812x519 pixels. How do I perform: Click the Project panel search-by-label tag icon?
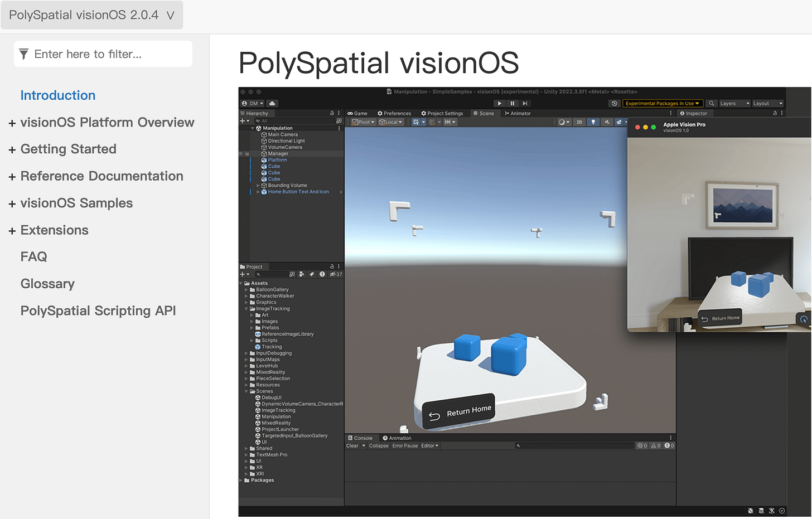(312, 274)
